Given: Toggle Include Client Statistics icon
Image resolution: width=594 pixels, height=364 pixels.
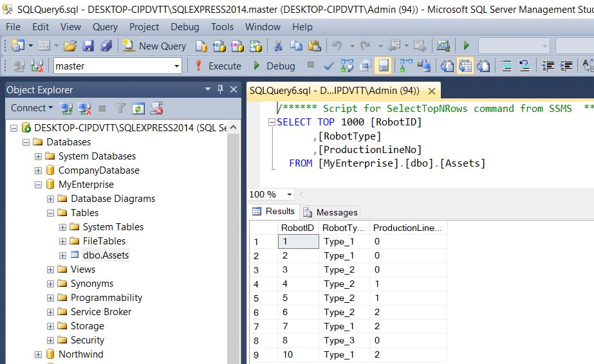Looking at the screenshot, I should pyautogui.click(x=424, y=66).
